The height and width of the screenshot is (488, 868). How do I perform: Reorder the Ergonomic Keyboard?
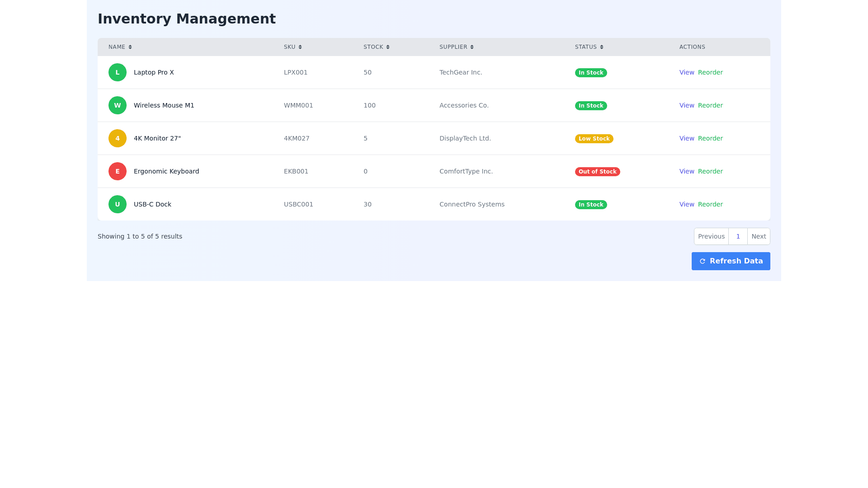click(x=710, y=171)
